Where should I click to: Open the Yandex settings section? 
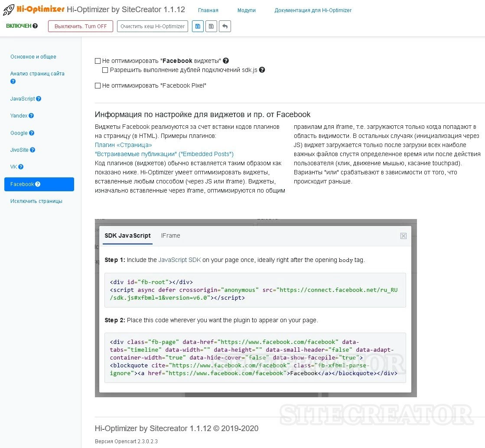click(x=19, y=116)
